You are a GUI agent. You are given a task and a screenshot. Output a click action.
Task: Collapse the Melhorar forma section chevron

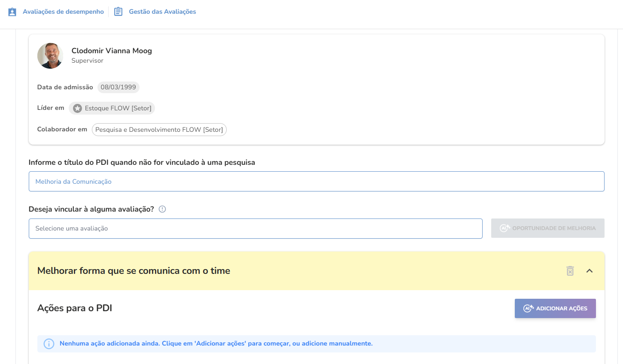(x=590, y=271)
